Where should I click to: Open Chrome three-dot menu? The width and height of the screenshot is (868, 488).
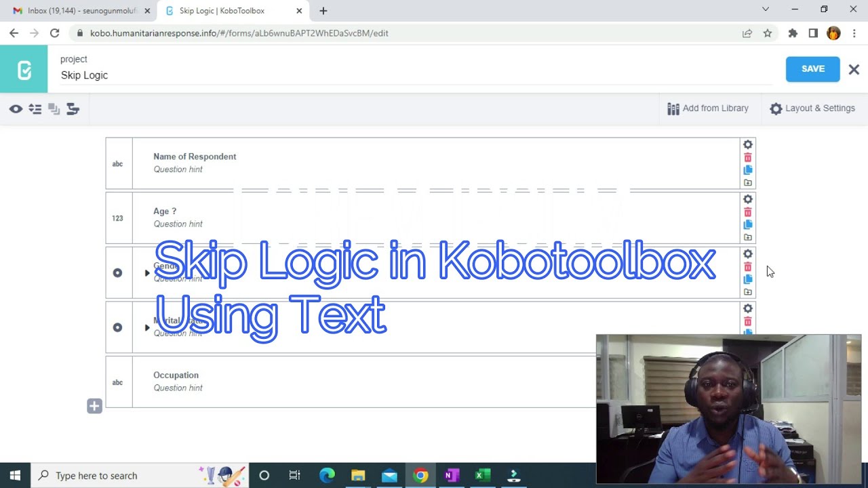pos(854,33)
